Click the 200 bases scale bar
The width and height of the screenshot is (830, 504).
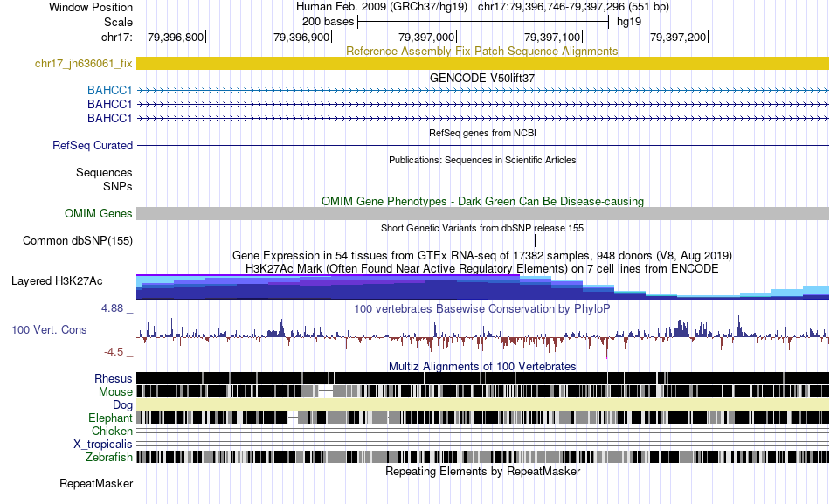483,22
